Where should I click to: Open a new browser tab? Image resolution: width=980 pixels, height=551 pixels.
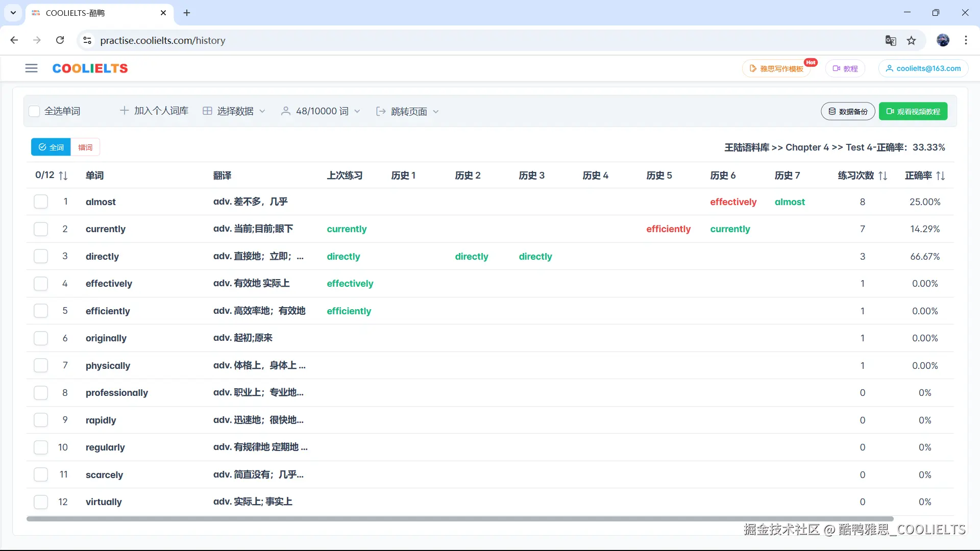pyautogui.click(x=187, y=13)
